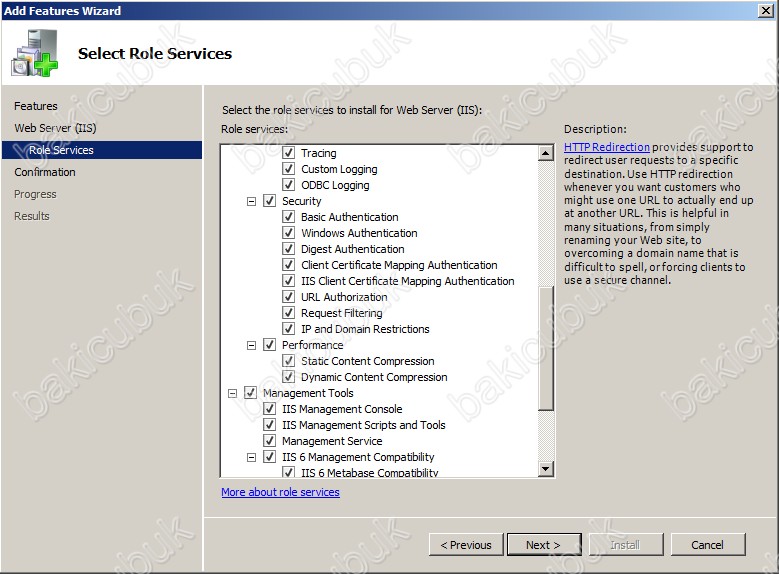779x574 pixels.
Task: Toggle the ODBC Logging checkbox
Action: coord(288,184)
